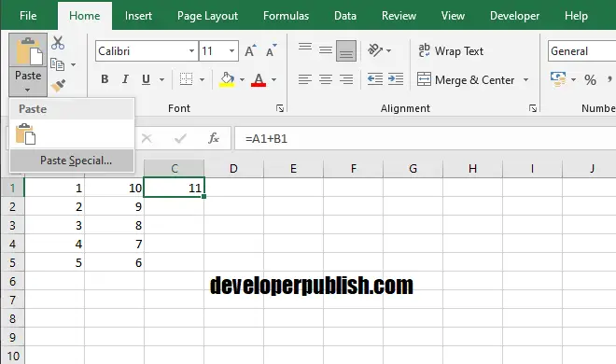Screen dimensions: 616x364
Task: Switch to the Insert tab
Action: (x=138, y=16)
